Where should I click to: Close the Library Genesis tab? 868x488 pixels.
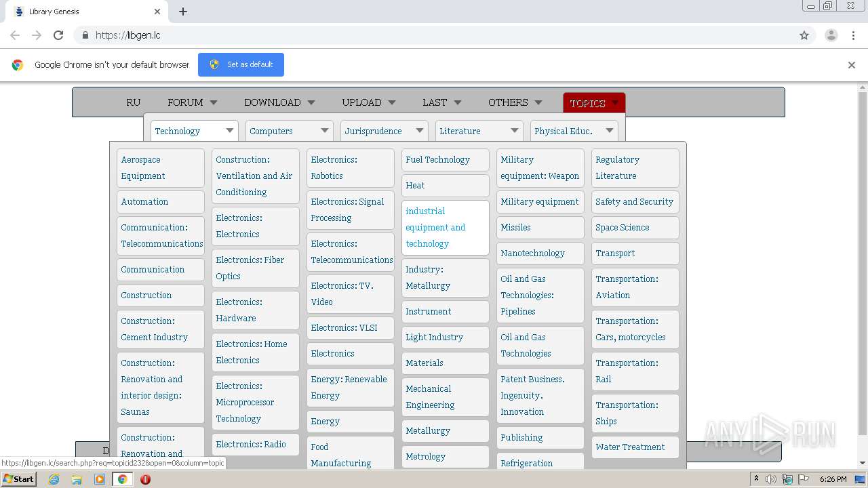pos(157,12)
